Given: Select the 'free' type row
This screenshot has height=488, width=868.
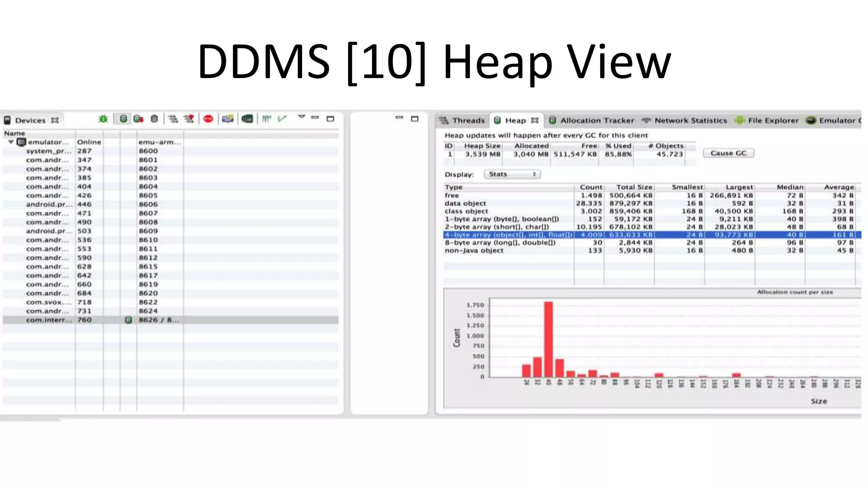Looking at the screenshot, I should [652, 195].
